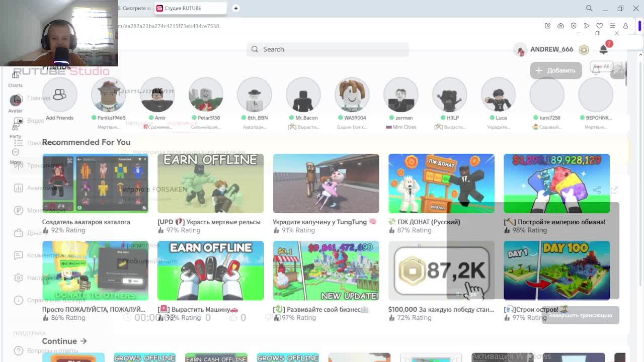
Task: Open the 87,2K Robux game thumbnail
Action: 441,270
